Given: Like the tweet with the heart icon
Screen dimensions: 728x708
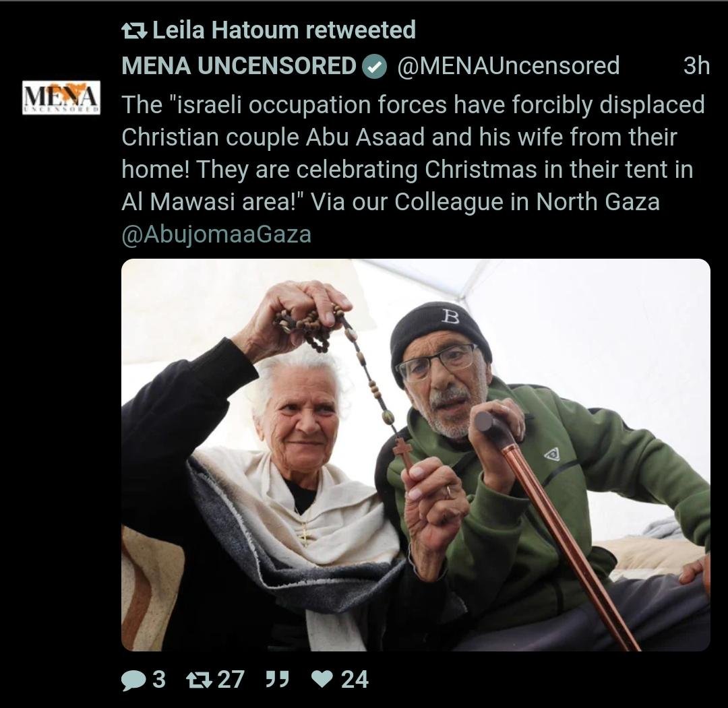Looking at the screenshot, I should coord(322,680).
